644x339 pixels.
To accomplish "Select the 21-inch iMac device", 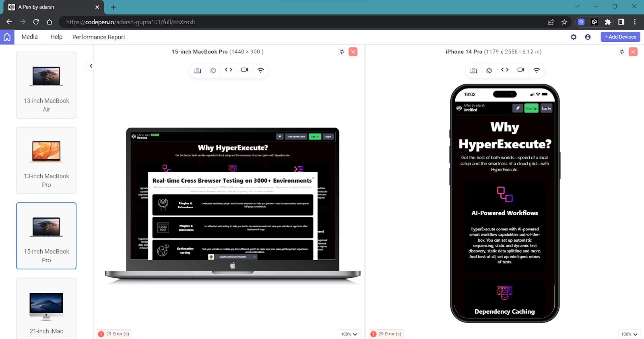I will pos(46,308).
